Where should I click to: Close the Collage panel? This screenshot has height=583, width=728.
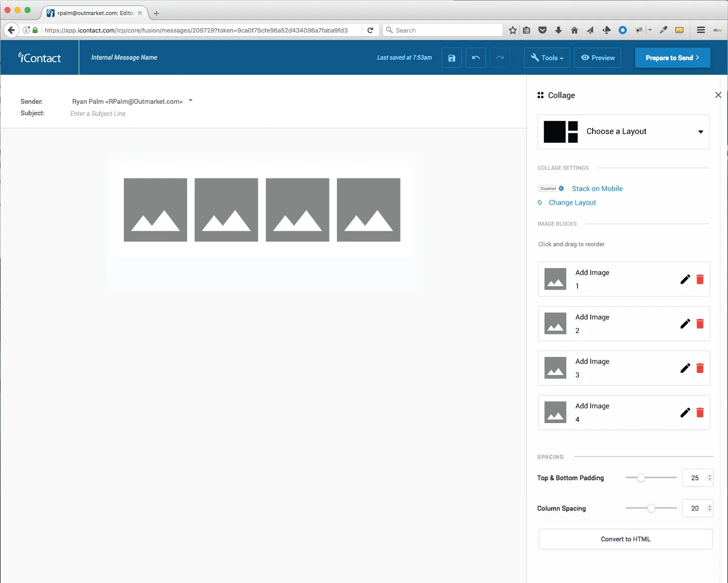click(x=718, y=95)
